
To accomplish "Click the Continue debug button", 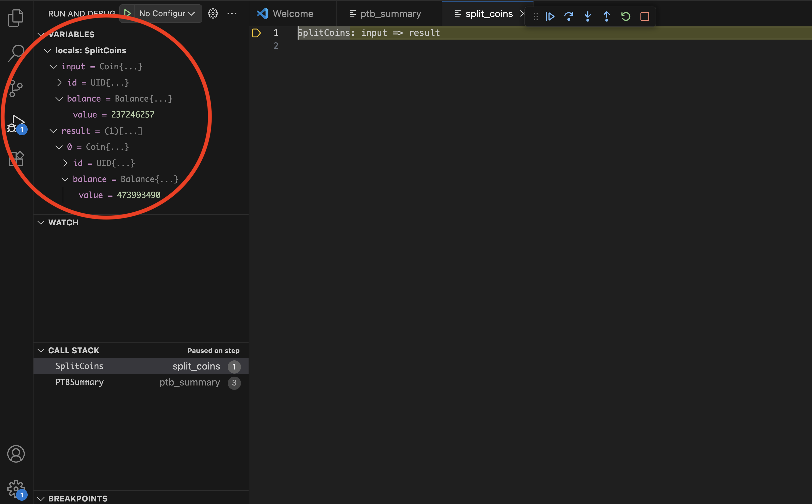I will pos(550,16).
